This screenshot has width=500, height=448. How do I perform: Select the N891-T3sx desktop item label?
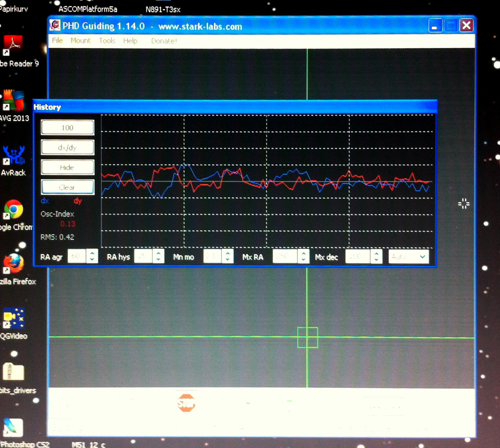point(163,10)
